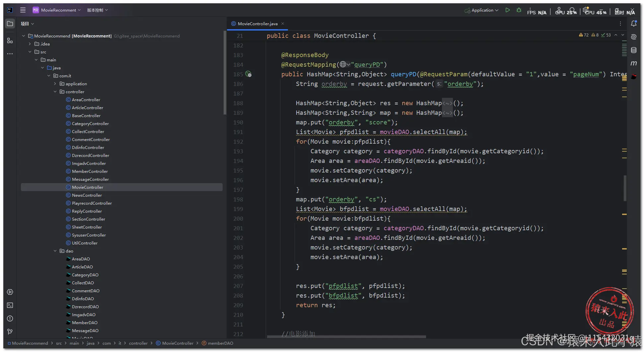Image resolution: width=644 pixels, height=352 pixels.
Task: Open the Git tool window icon
Action: (x=10, y=332)
